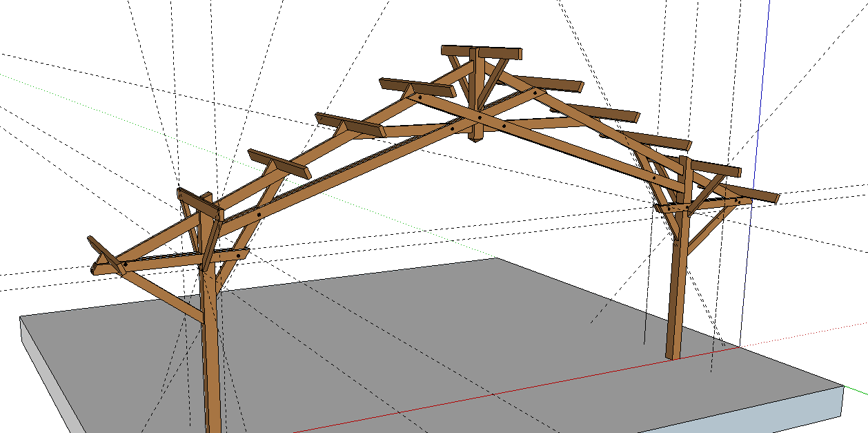Image resolution: width=868 pixels, height=433 pixels.
Task: Select the bottom end of the central king post
Action: click(x=475, y=135)
